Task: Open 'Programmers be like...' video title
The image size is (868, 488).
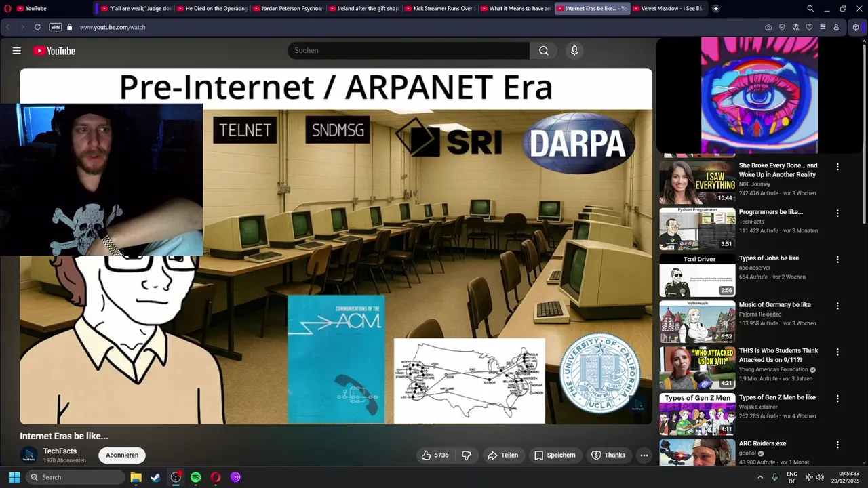Action: coord(770,212)
